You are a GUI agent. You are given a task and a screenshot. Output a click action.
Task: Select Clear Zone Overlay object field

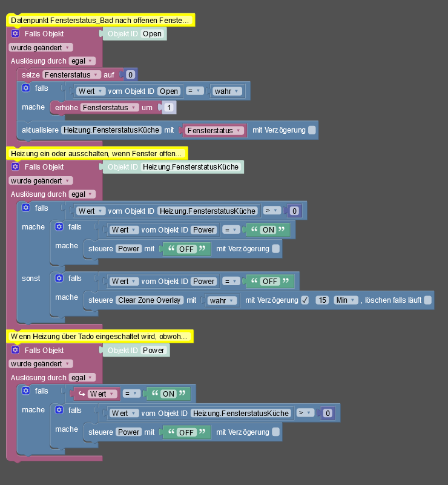pos(150,300)
